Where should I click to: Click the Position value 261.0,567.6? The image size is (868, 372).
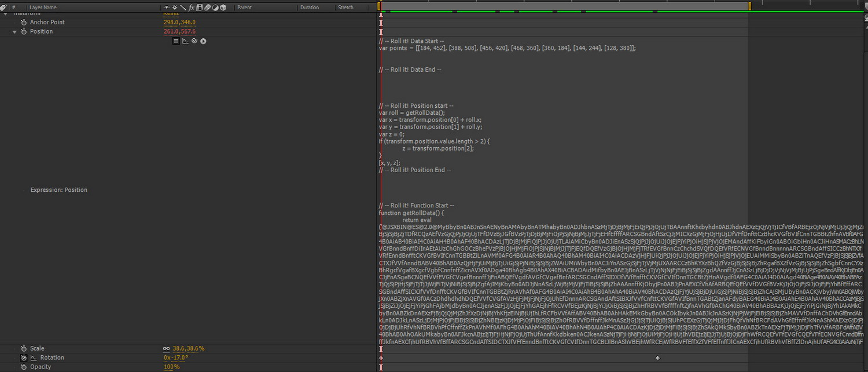click(179, 31)
